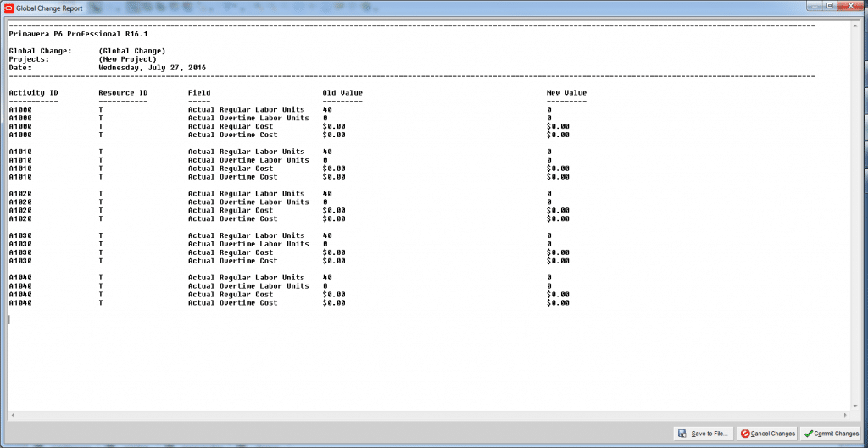Click A1040's 'Actual Overtime Cost' field
This screenshot has height=448, width=868.
[232, 302]
